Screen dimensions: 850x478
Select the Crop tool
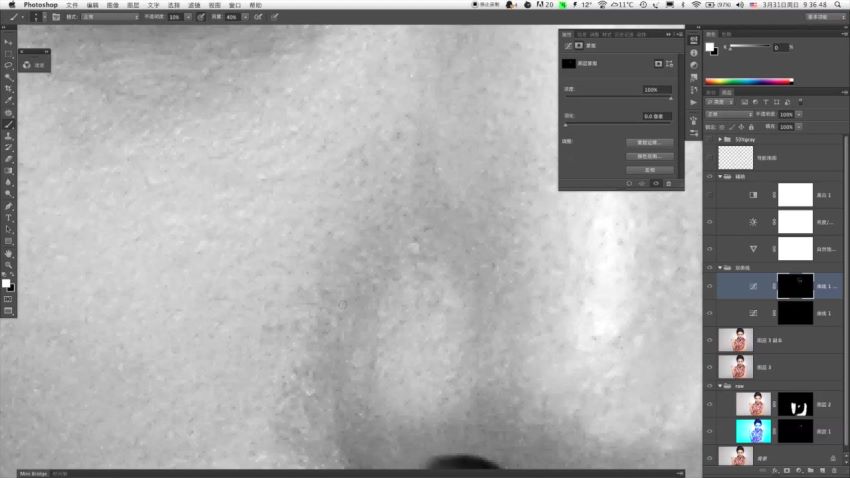click(x=8, y=88)
